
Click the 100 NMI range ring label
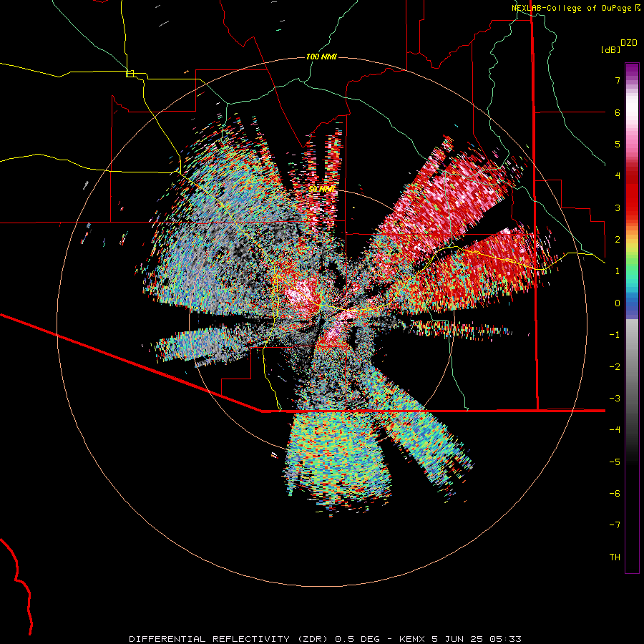[321, 57]
